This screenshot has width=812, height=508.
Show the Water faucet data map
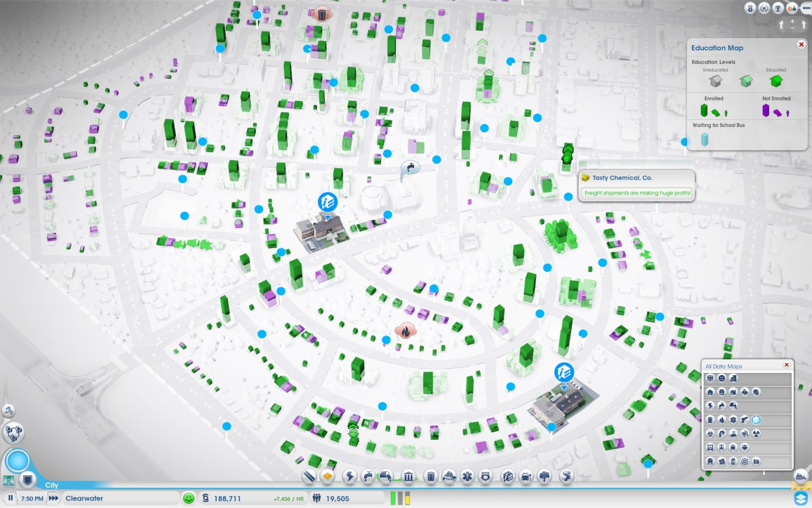(722, 405)
